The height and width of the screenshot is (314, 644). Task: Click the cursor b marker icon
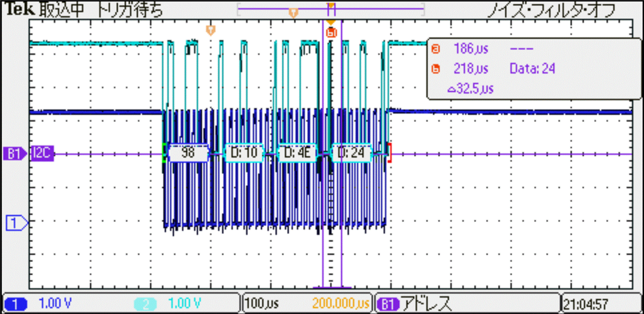click(331, 33)
